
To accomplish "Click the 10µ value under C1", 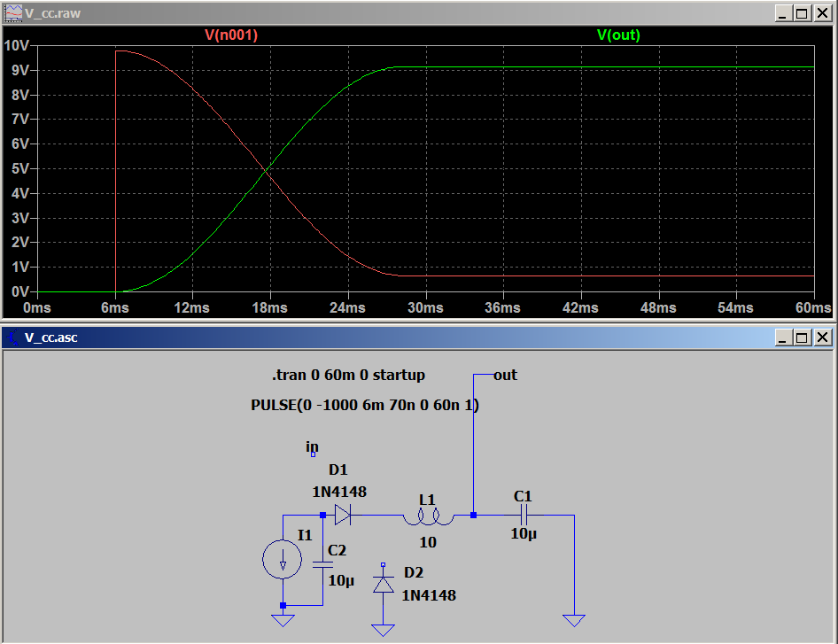I will click(x=523, y=534).
